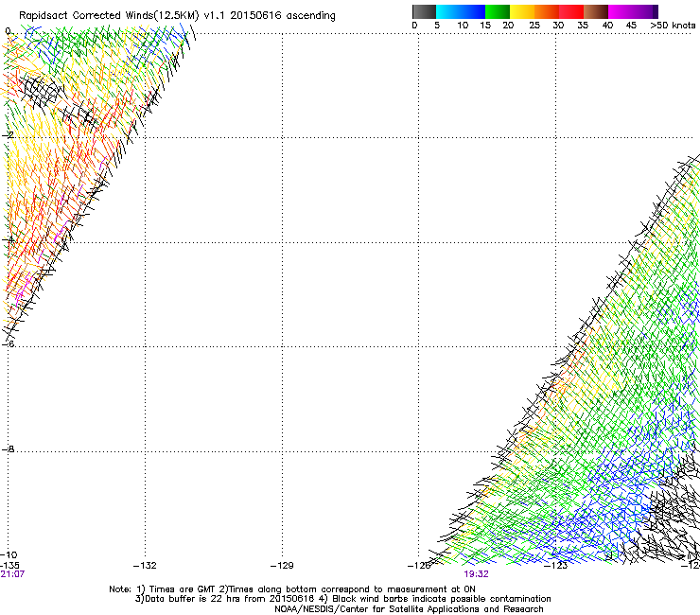Click the green 15-20 knots legend segment
The height and width of the screenshot is (615, 700).
(498, 11)
